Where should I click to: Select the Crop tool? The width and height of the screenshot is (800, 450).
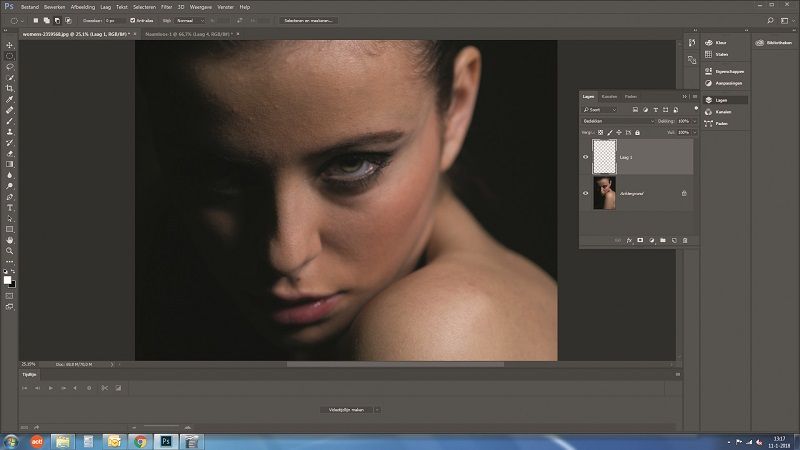(x=10, y=88)
